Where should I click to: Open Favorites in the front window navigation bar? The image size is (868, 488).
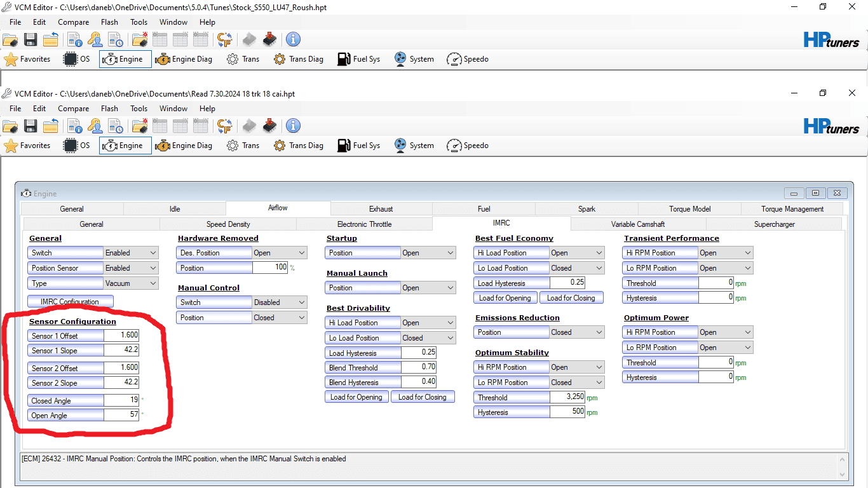click(27, 146)
